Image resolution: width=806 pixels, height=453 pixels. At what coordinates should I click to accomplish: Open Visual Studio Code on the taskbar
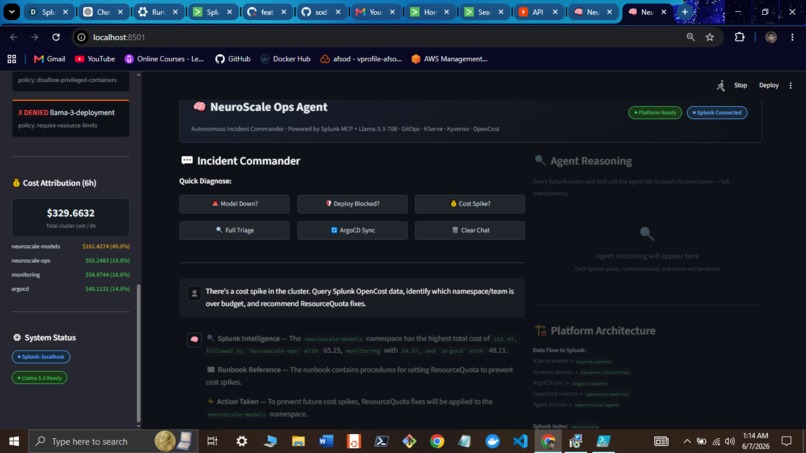[520, 441]
